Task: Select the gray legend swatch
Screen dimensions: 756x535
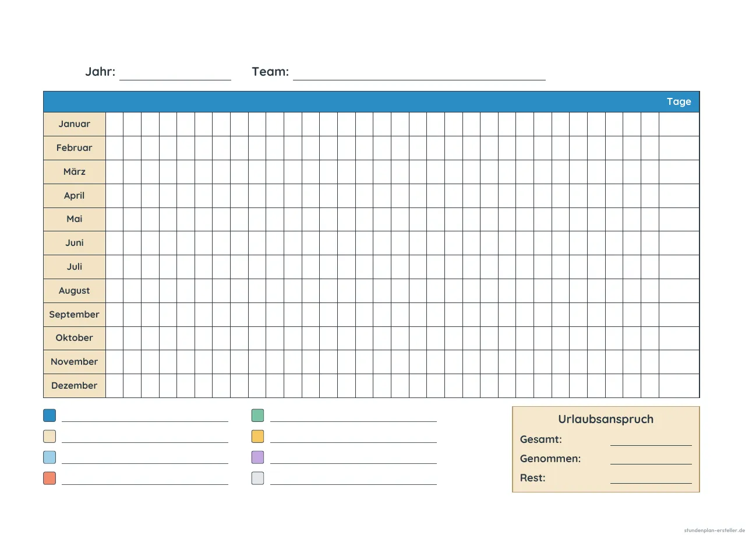Action: tap(257, 478)
